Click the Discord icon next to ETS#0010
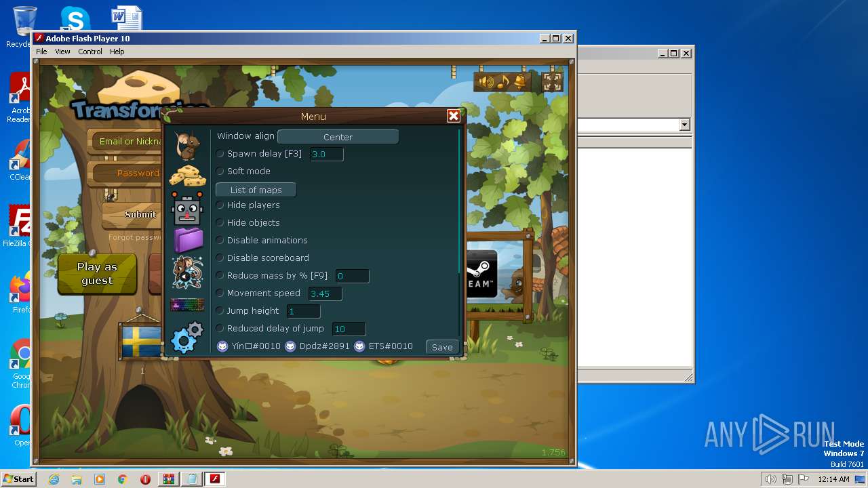This screenshot has height=488, width=868. 359,346
